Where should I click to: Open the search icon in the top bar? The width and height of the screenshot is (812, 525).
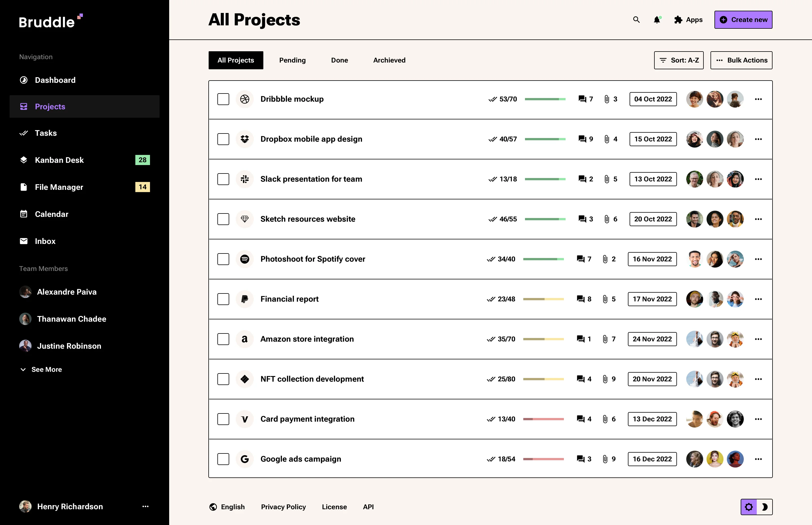tap(636, 20)
